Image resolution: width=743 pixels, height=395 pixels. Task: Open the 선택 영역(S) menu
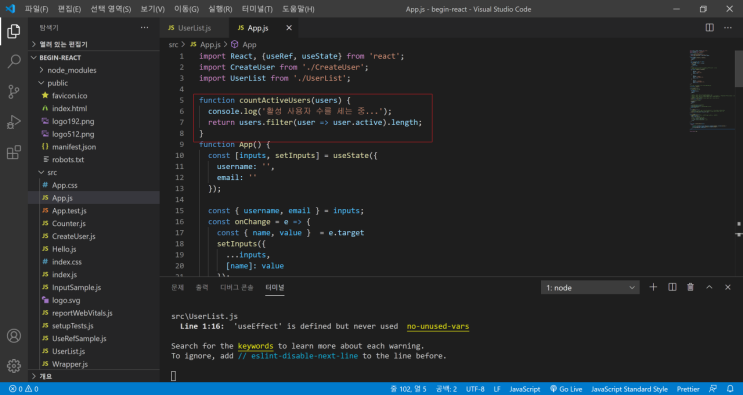110,9
